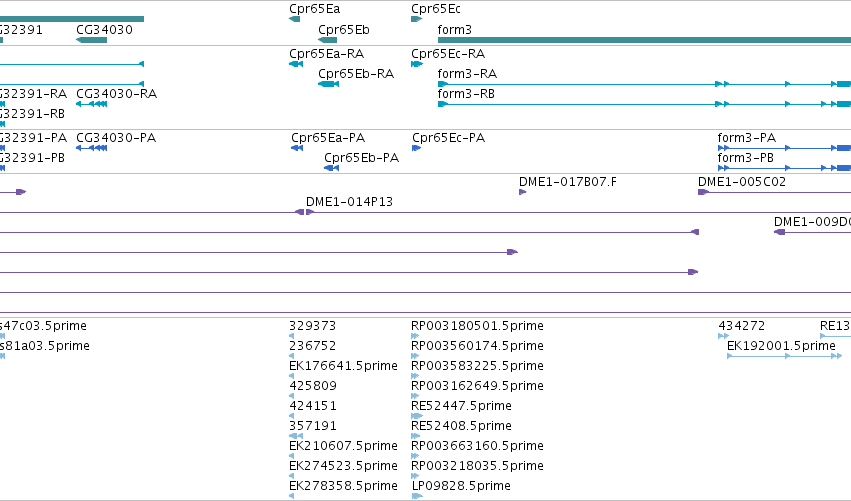Select the RP003583225.5prime EST label

coord(478,366)
